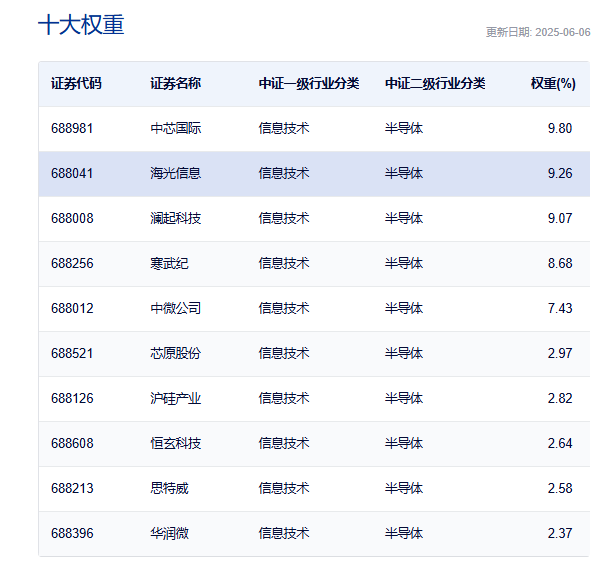Click the 中证二级行业分类 column header
The height and width of the screenshot is (563, 606).
(435, 84)
